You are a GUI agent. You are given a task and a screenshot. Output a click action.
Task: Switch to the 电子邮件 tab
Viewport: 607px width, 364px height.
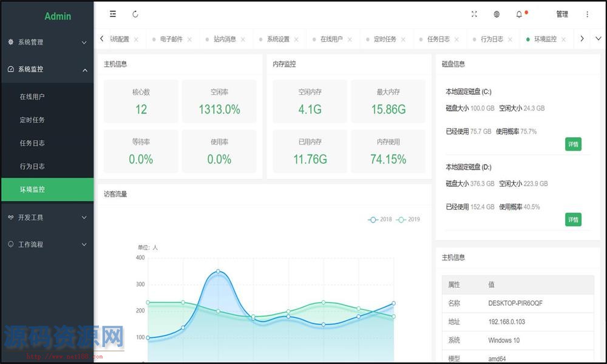point(171,39)
